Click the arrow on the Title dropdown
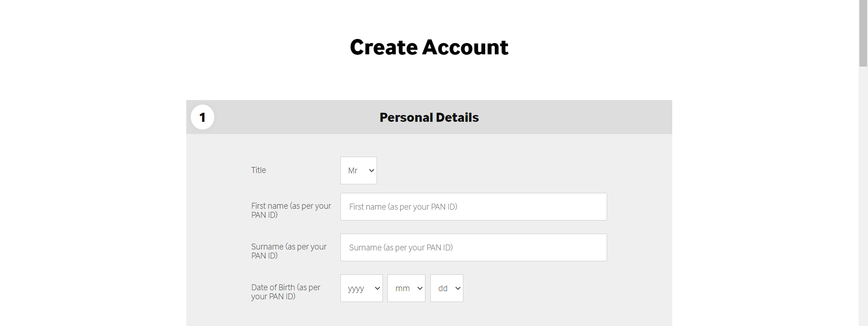The width and height of the screenshot is (868, 326). [x=372, y=171]
